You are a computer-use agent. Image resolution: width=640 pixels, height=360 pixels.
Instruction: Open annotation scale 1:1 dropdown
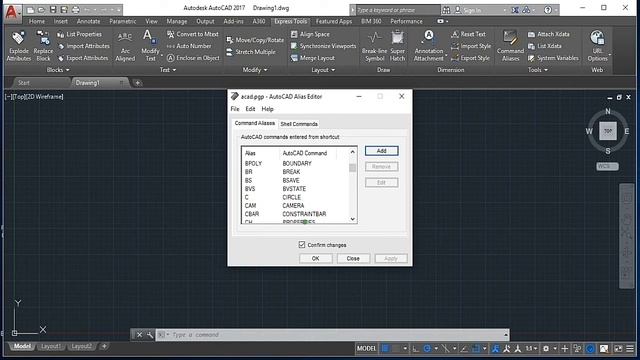click(x=531, y=348)
